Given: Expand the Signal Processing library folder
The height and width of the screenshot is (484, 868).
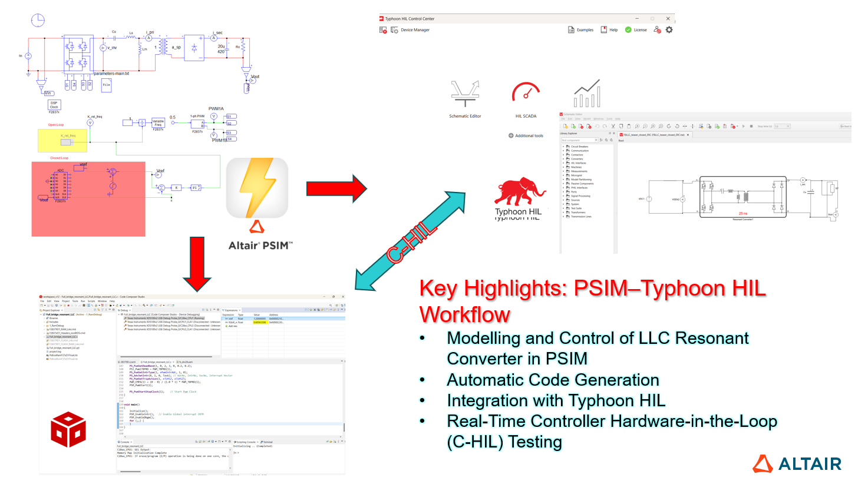Looking at the screenshot, I should [563, 196].
